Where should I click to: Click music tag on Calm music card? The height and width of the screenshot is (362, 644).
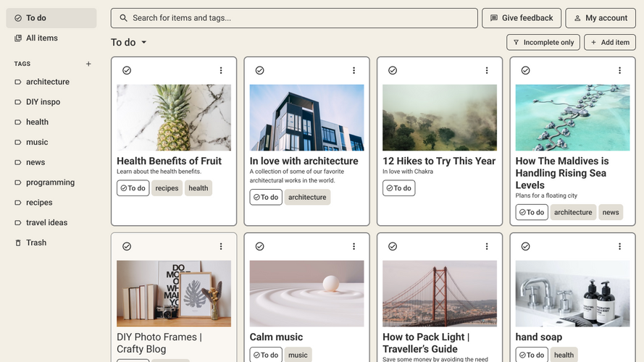point(298,355)
